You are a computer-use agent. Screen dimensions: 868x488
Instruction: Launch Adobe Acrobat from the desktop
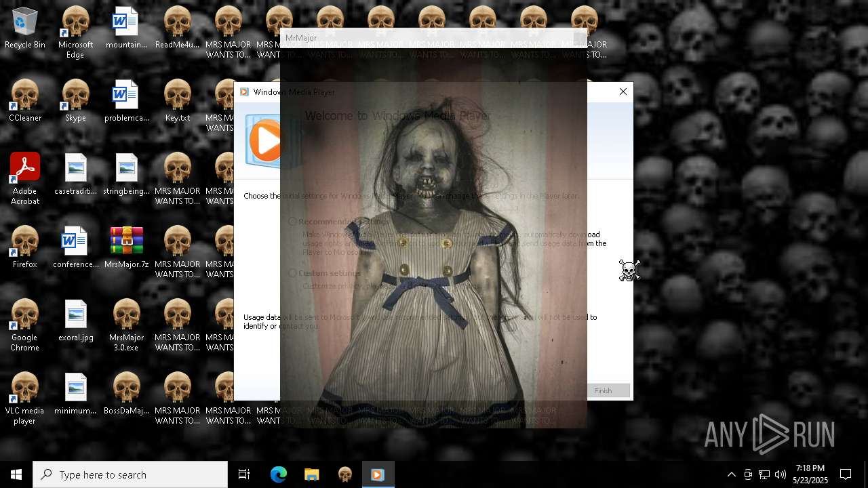coord(24,179)
